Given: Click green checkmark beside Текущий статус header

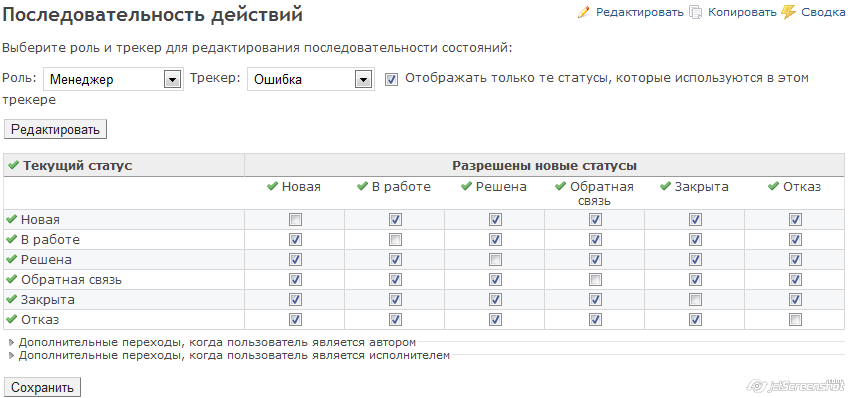Looking at the screenshot, I should (x=13, y=165).
